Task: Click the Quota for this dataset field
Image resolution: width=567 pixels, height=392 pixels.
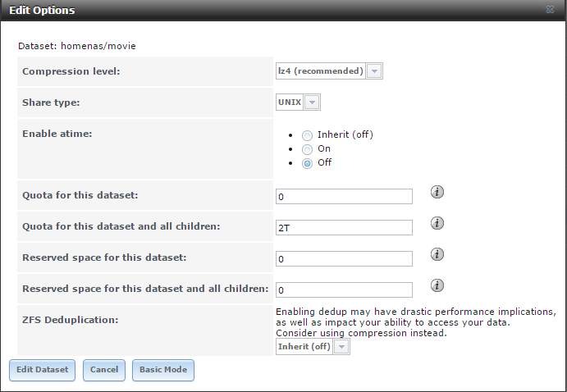Action: [x=344, y=197]
